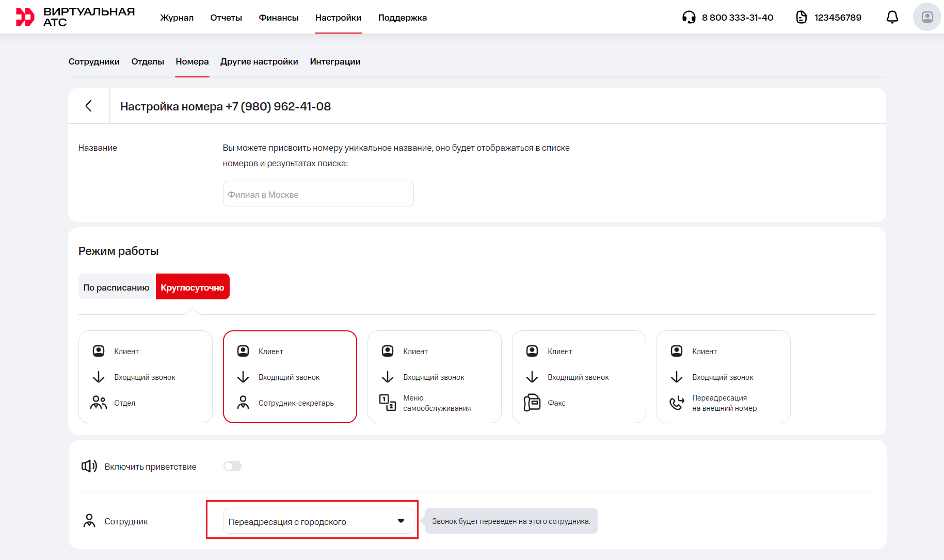Select the self-service menu card icon
The height and width of the screenshot is (560, 944).
[387, 403]
